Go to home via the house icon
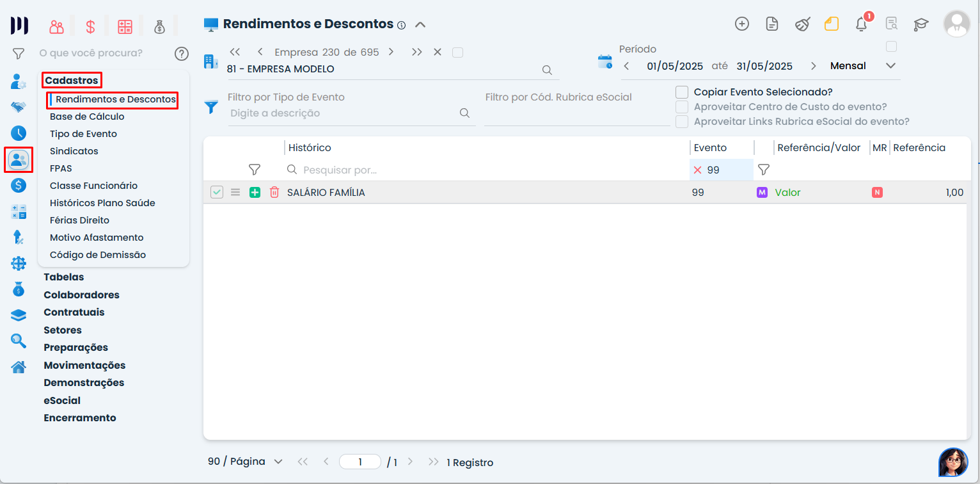Screen dimensions: 980x484 (19, 367)
